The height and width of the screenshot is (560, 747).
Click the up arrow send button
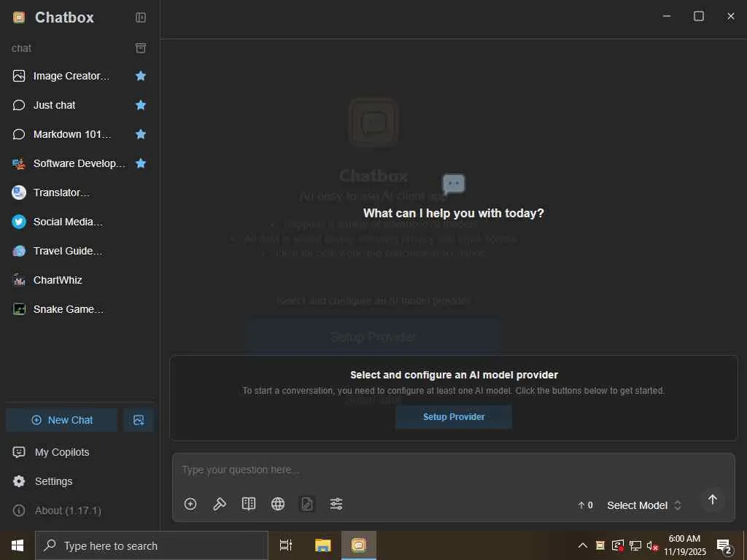coord(712,499)
